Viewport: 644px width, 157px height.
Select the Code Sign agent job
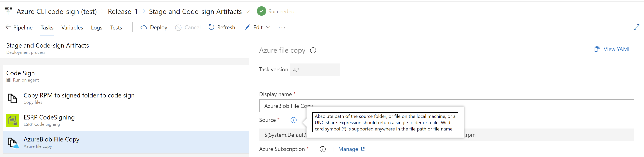point(126,76)
